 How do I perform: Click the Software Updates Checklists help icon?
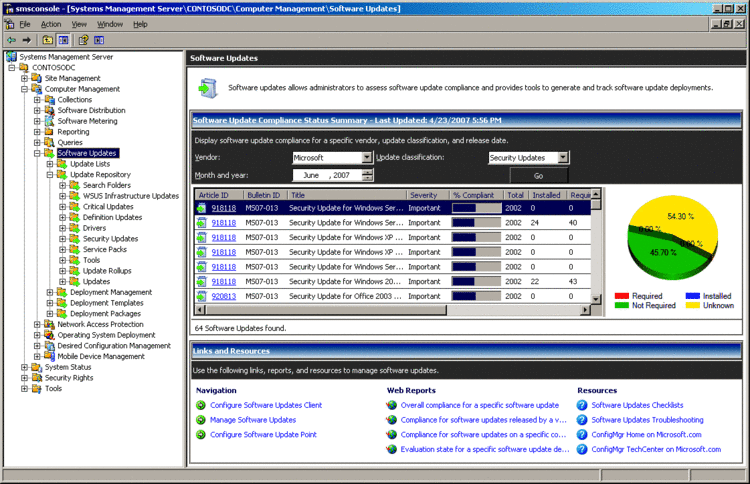coord(582,405)
